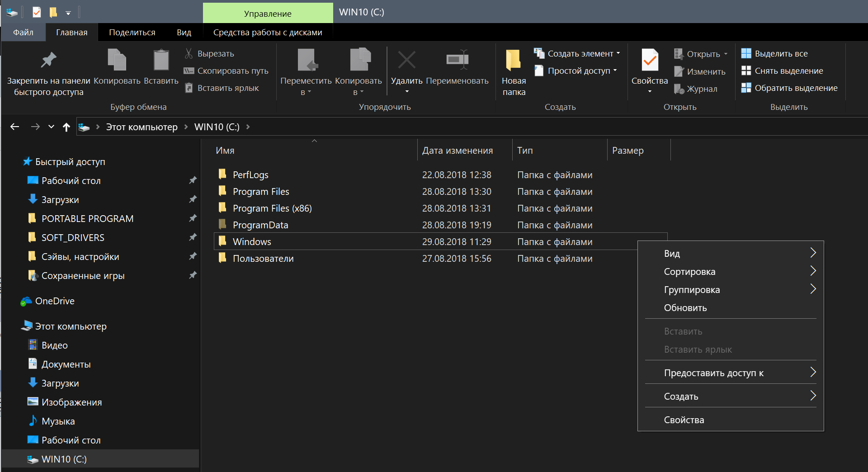Image resolution: width=868 pixels, height=472 pixels.
Task: Select Этот компьютер in navigation pane
Action: pos(71,326)
